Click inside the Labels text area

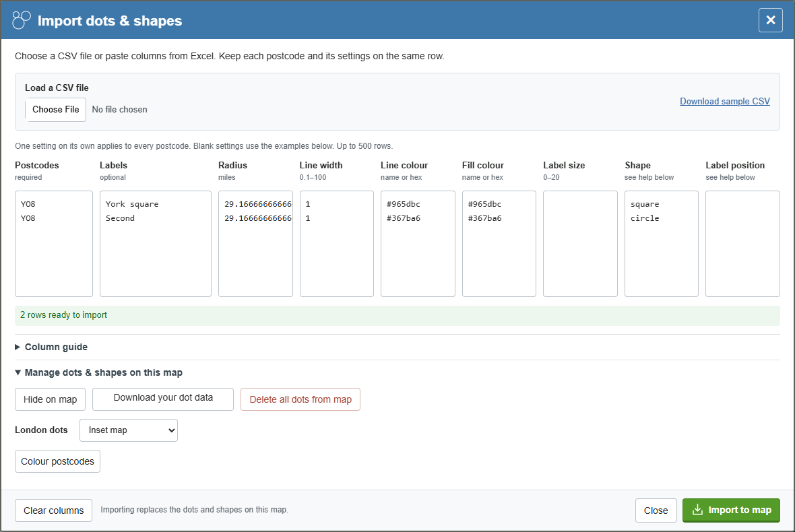[156, 244]
